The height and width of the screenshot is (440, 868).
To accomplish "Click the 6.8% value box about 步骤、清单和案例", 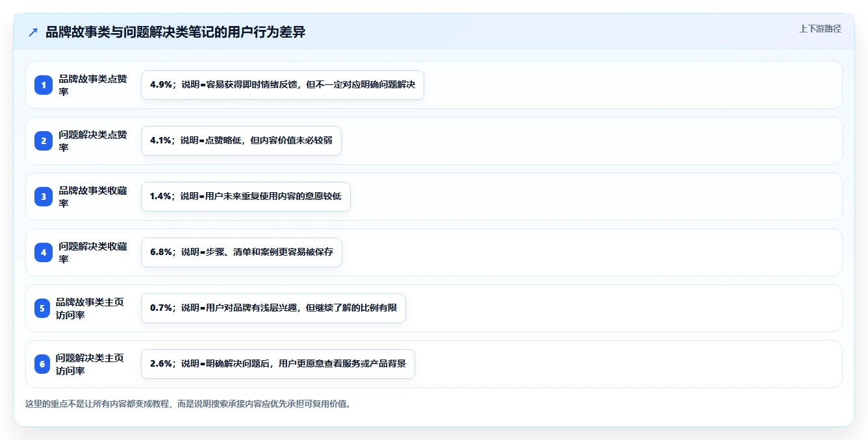I will 242,252.
